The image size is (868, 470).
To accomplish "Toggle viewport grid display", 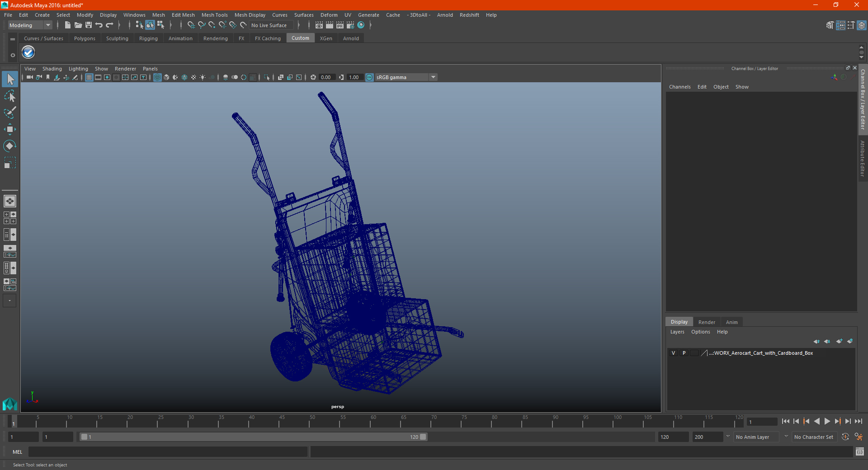I will (89, 77).
